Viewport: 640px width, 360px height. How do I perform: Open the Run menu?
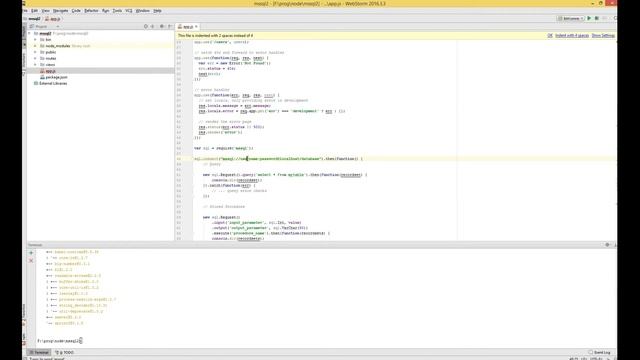(106, 11)
